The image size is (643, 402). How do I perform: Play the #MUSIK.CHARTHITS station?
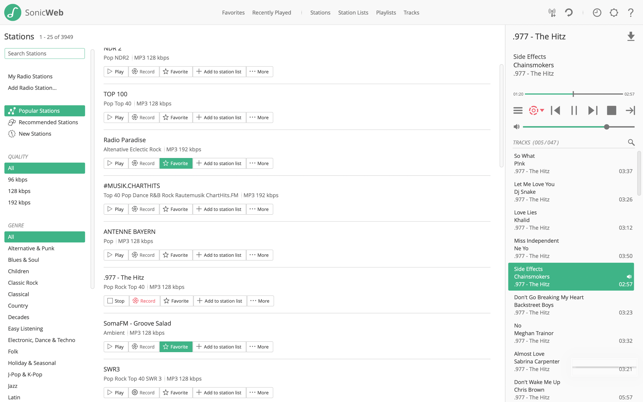(x=116, y=209)
